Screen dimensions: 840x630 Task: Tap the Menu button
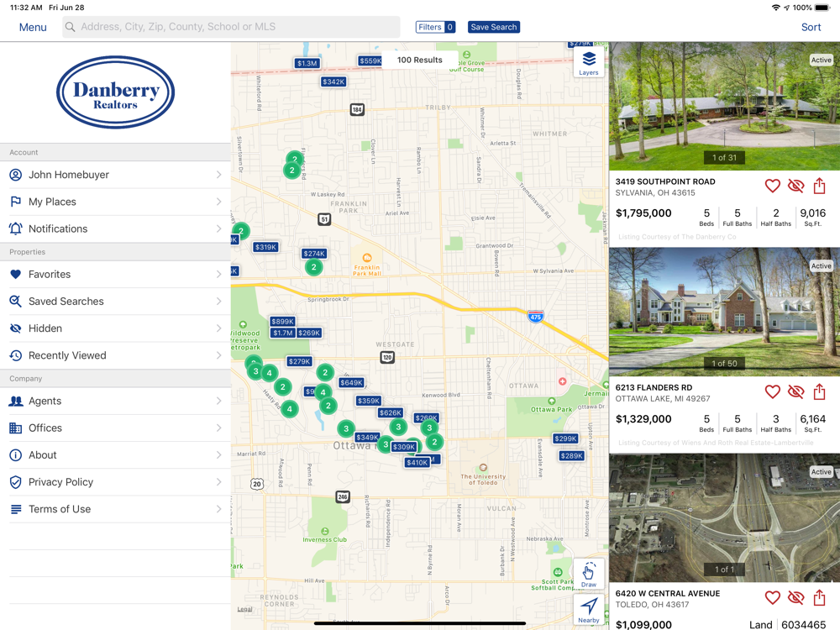[33, 28]
